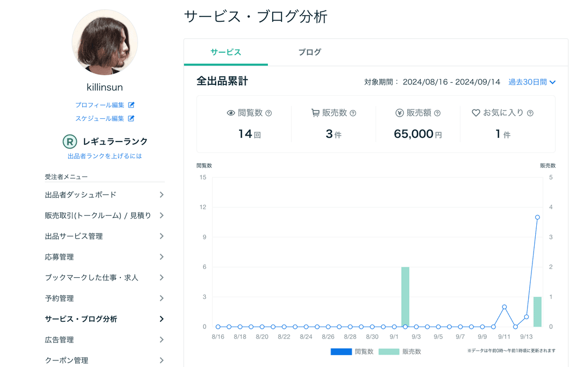
Task: Click the highest view data point at 9/14
Action: coord(537,217)
